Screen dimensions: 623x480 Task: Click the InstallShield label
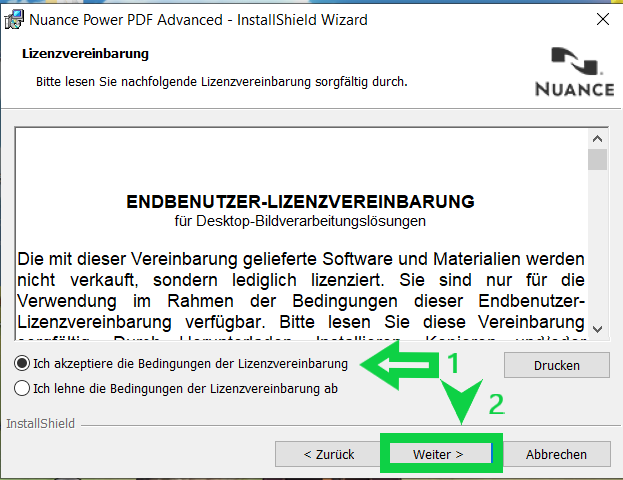(x=41, y=424)
